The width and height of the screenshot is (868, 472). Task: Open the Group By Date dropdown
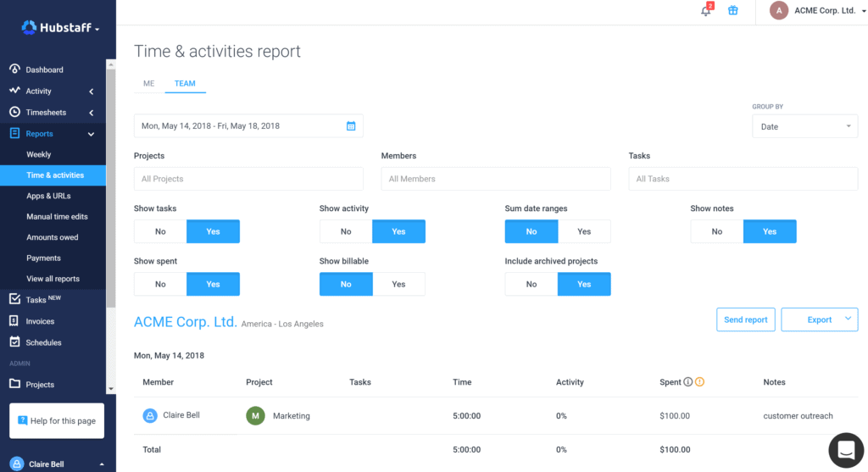click(x=805, y=126)
